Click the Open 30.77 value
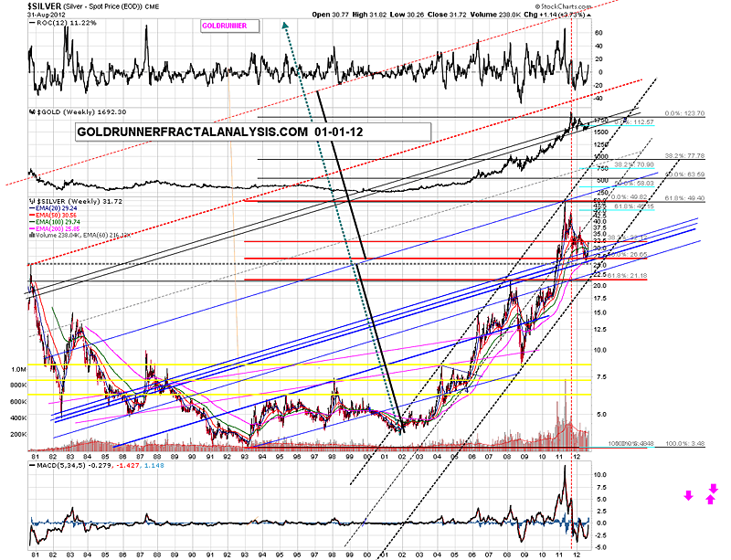The image size is (731, 560). (331, 15)
